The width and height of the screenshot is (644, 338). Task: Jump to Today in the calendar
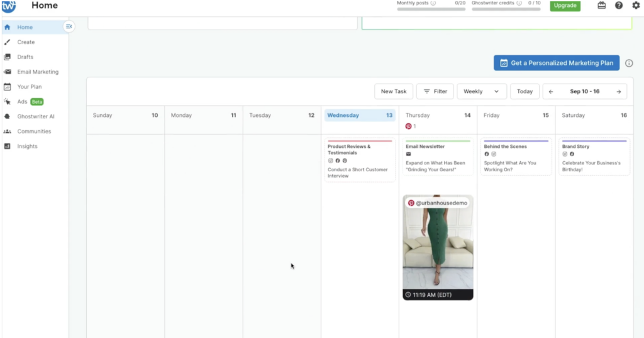tap(525, 91)
